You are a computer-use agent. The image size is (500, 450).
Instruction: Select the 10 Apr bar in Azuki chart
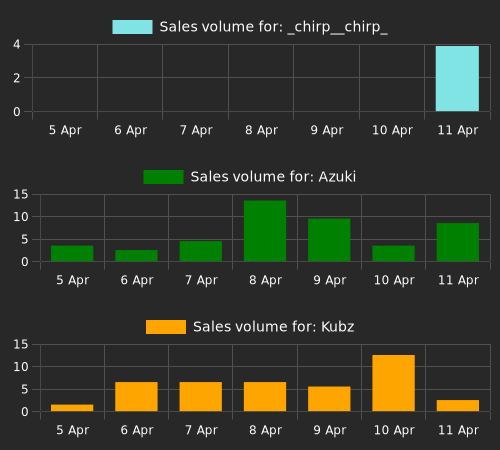394,253
